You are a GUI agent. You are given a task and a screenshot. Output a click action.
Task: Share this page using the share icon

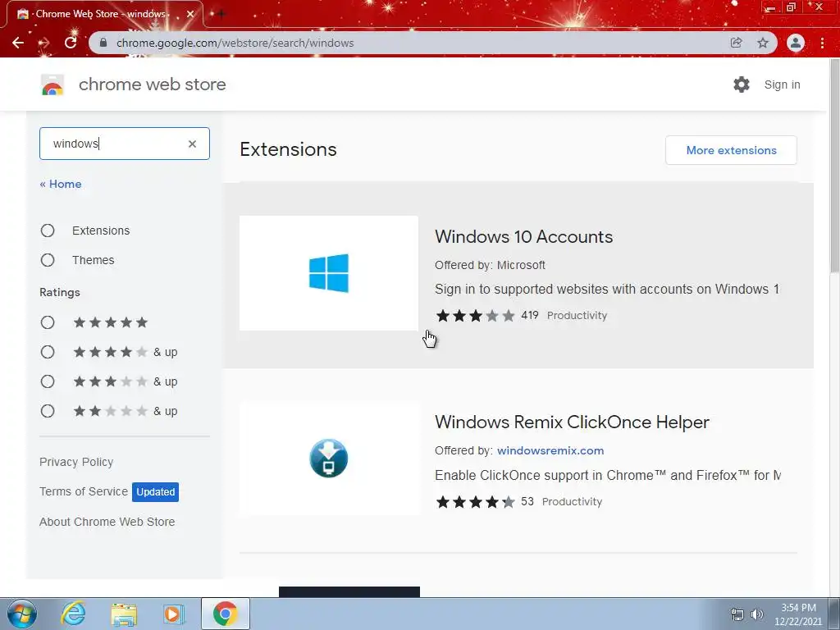coord(737,43)
